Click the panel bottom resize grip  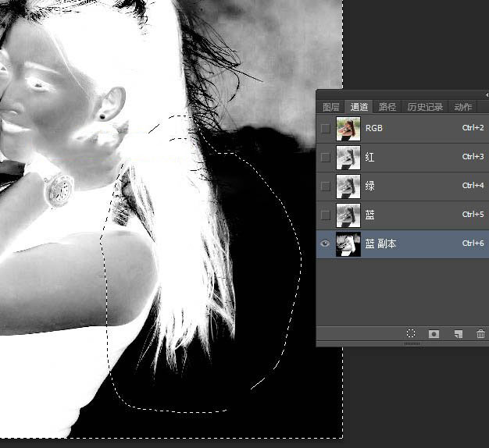(x=412, y=343)
